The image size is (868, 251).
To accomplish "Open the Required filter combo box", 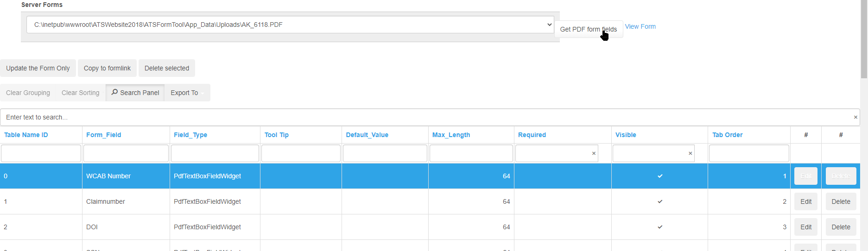I will pos(551,153).
